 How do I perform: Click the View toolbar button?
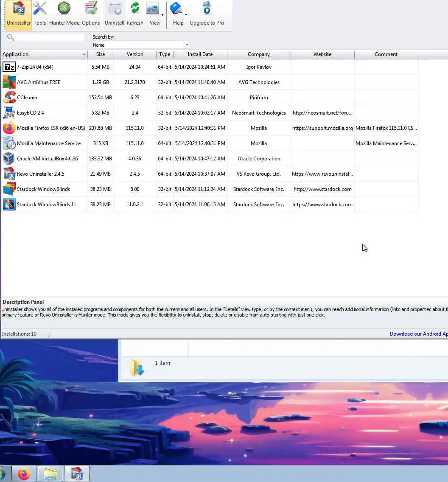pyautogui.click(x=154, y=14)
